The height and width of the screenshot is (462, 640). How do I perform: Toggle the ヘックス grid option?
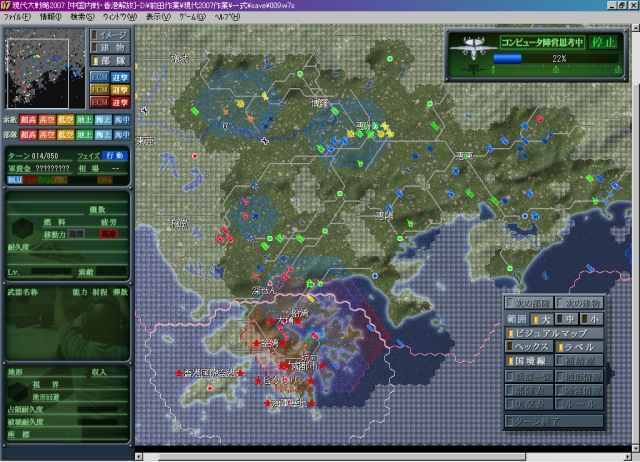click(529, 347)
